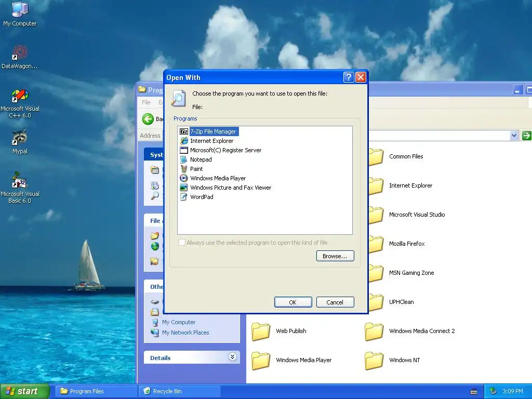
Task: Click the Windows Media Player list label
Action: (218, 178)
